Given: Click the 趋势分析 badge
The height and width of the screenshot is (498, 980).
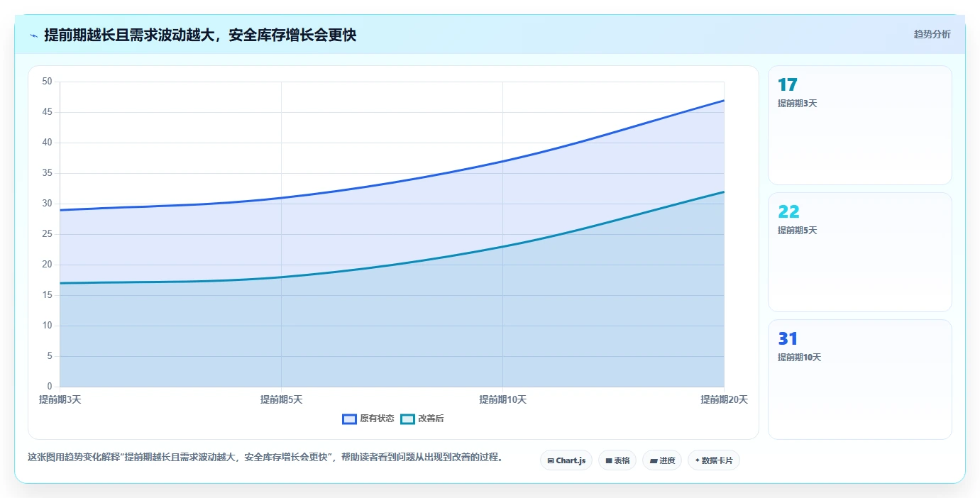Looking at the screenshot, I should (x=932, y=34).
